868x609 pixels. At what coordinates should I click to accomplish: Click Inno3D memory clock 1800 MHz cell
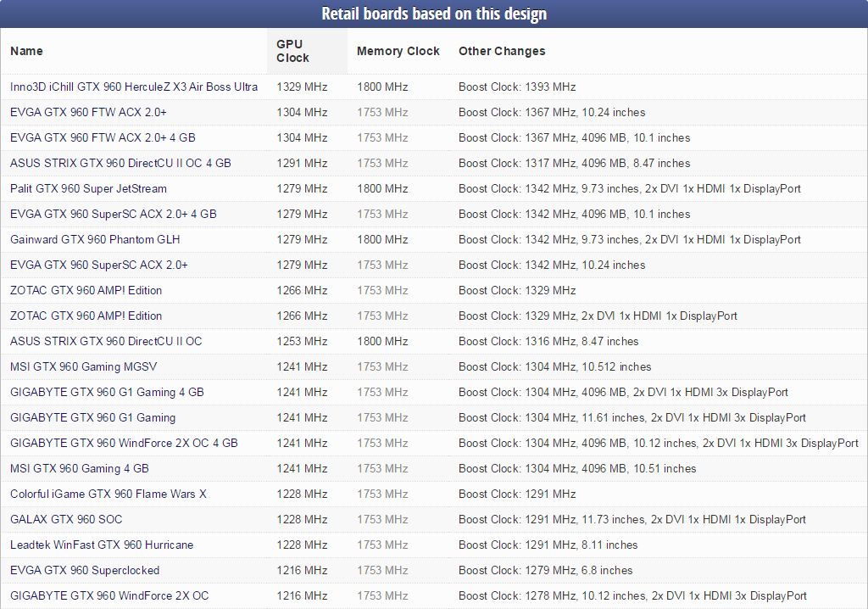click(x=382, y=87)
